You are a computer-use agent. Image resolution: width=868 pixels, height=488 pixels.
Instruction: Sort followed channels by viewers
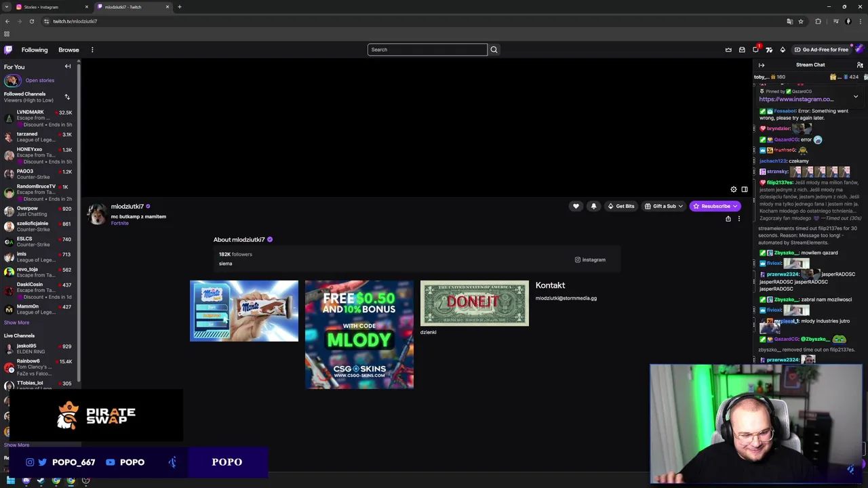point(67,97)
